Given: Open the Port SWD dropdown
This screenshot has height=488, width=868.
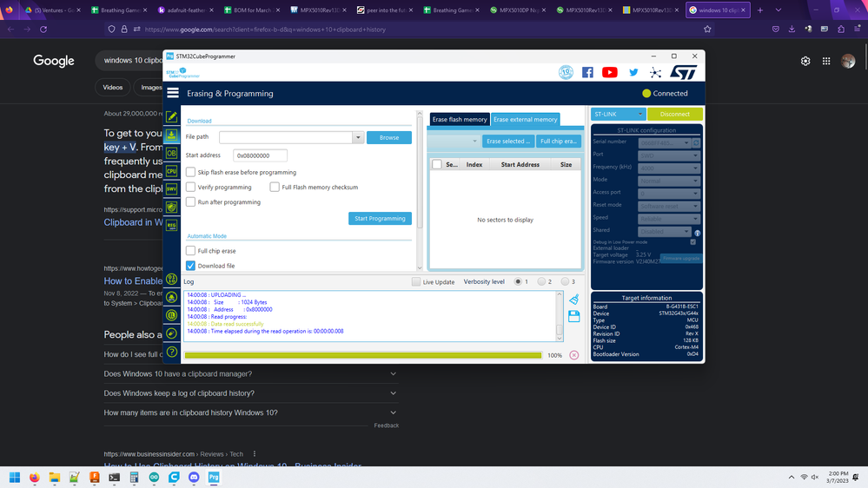Looking at the screenshot, I should (x=669, y=155).
